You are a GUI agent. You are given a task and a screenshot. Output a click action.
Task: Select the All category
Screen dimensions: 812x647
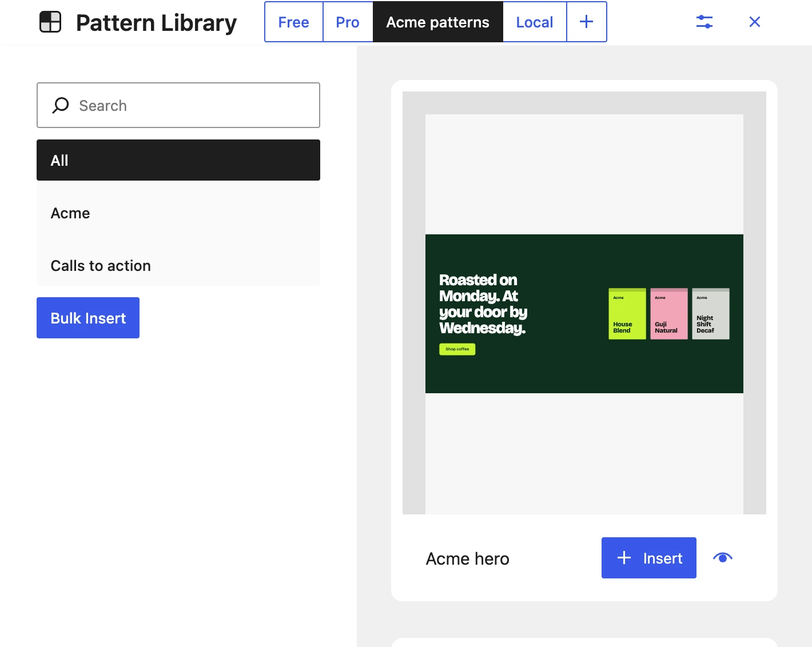click(x=178, y=160)
